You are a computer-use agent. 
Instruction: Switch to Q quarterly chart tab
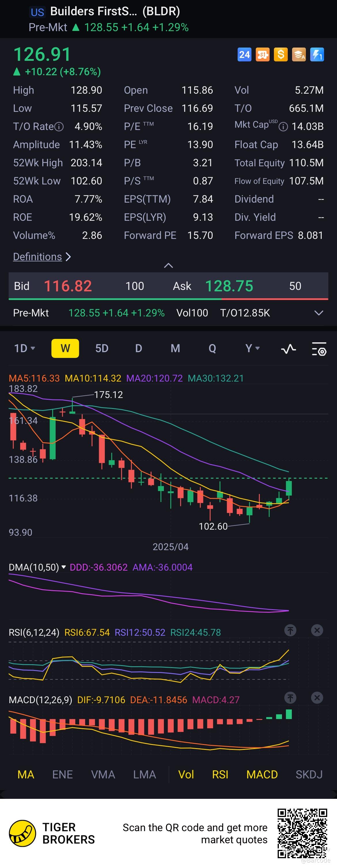[212, 348]
